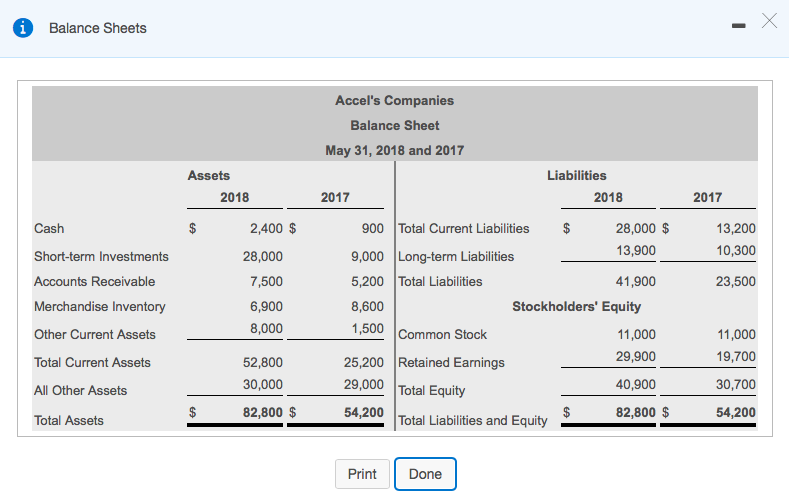Click the Total Liabilities value 23,500

coord(736,282)
